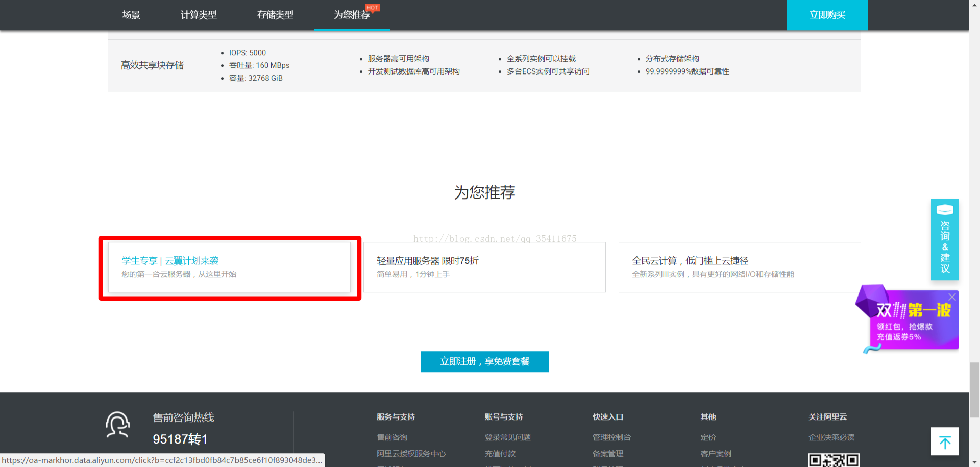The height and width of the screenshot is (467, 980).
Task: Click the page vertical scrollbar thumb
Action: [x=974, y=390]
